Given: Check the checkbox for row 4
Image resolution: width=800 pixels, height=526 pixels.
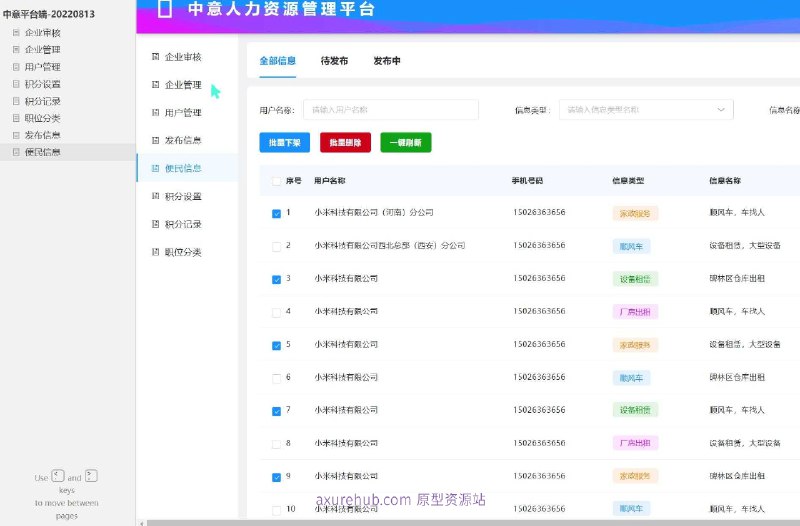Looking at the screenshot, I should [x=277, y=312].
